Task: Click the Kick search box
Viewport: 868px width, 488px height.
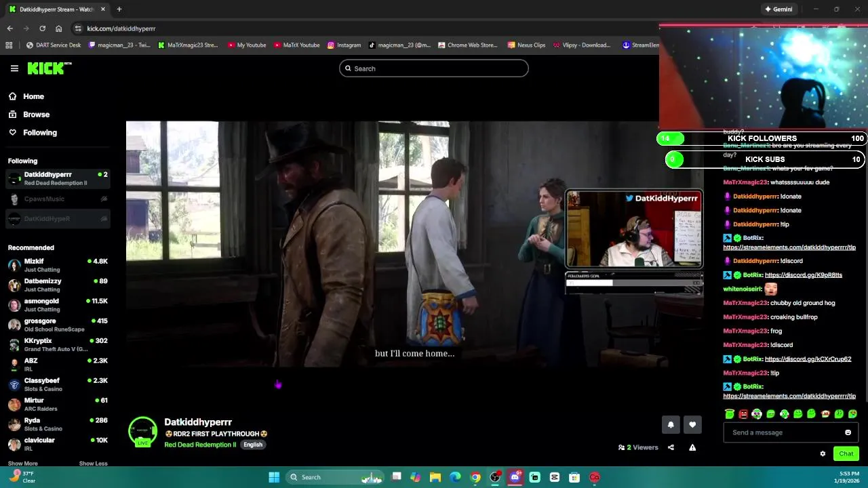Action: 434,68
